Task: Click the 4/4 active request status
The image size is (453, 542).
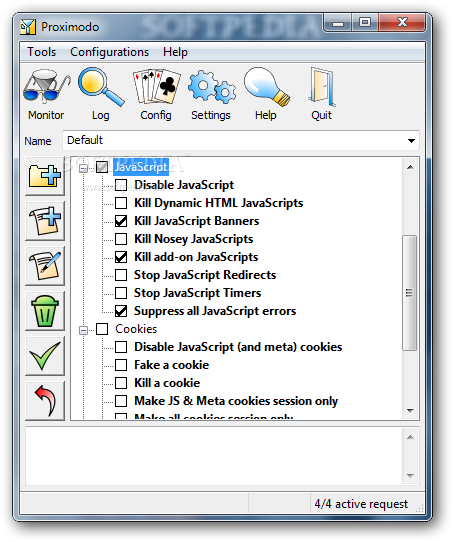Action: coord(361,504)
